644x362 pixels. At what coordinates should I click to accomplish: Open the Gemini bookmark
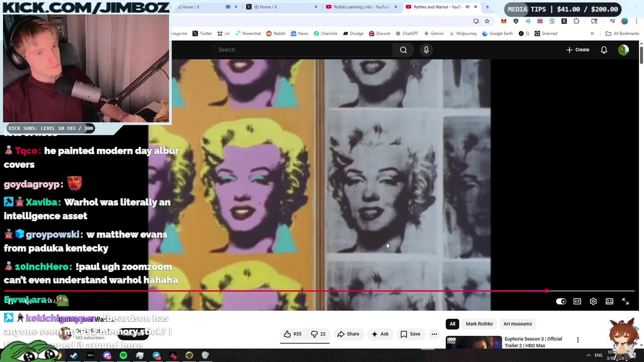[433, 34]
